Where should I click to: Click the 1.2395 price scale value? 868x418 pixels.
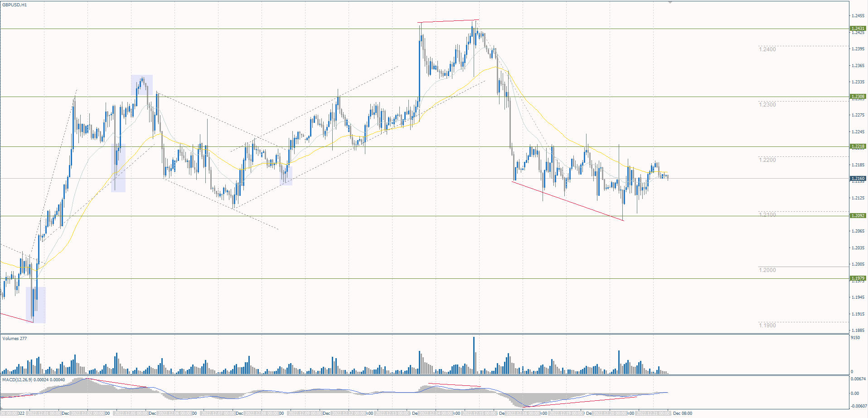[x=858, y=49]
